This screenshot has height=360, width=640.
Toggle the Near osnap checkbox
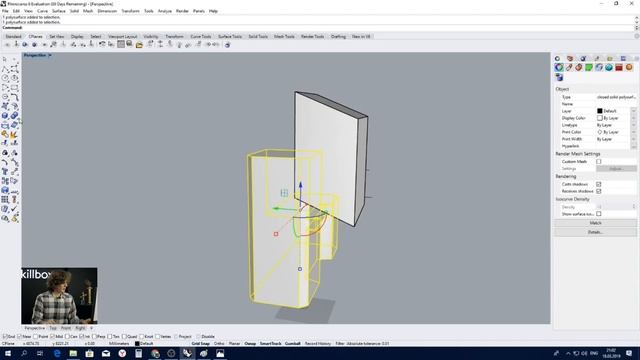[20, 337]
